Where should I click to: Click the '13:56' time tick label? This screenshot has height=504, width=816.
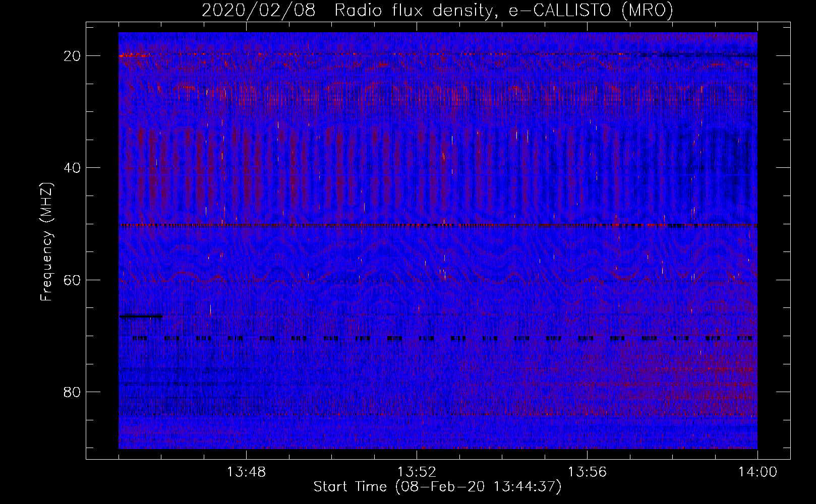pyautogui.click(x=587, y=472)
